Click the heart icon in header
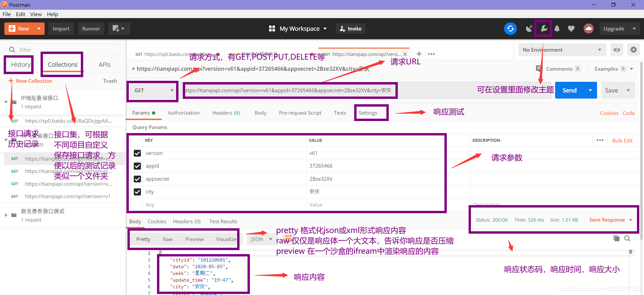The image size is (644, 295). click(x=571, y=28)
